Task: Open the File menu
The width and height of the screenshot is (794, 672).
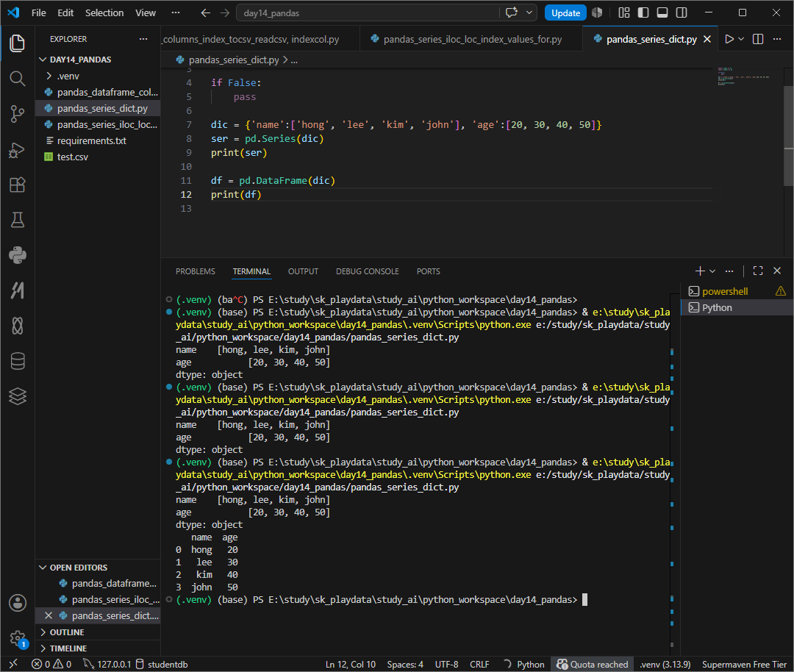Action: (x=38, y=12)
